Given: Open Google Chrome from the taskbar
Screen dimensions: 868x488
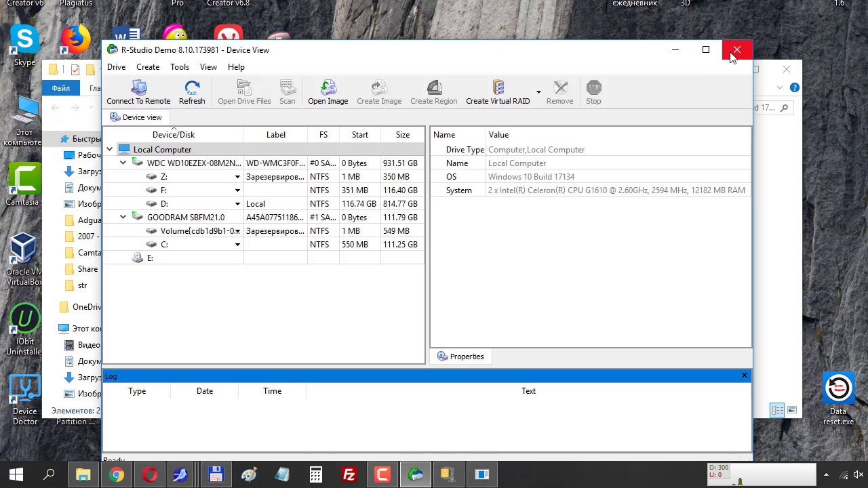Looking at the screenshot, I should pos(117,474).
